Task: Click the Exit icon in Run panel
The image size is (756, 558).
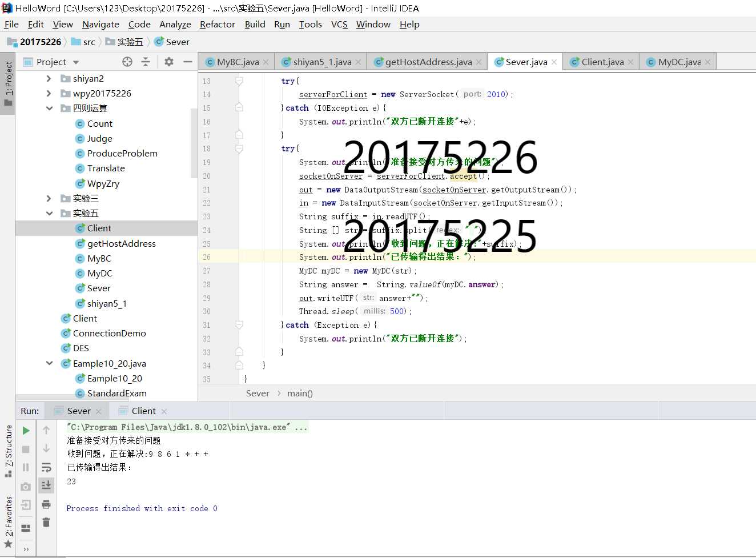Action: click(26, 505)
